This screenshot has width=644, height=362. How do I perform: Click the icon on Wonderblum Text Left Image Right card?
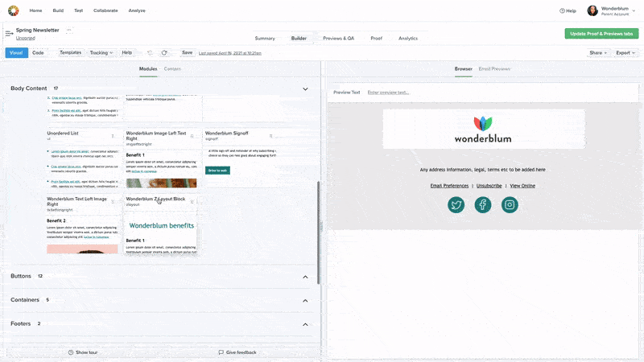pos(113,202)
